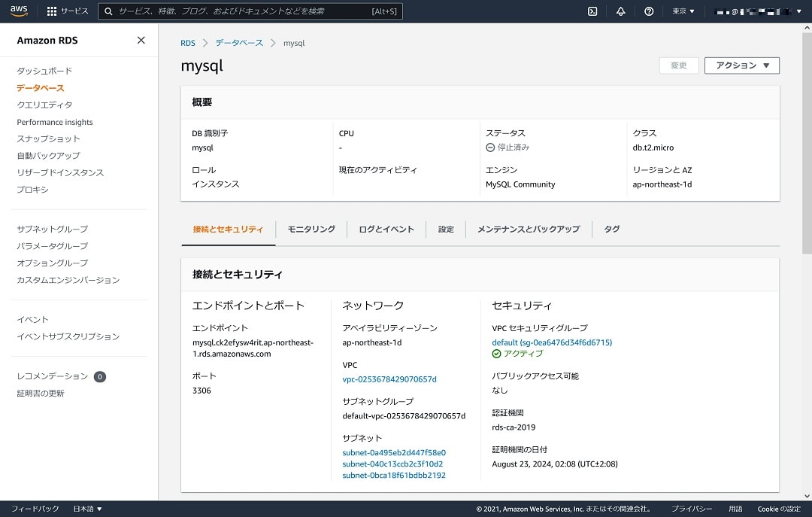The height and width of the screenshot is (517, 812).
Task: Open the アクション dropdown button
Action: [741, 65]
